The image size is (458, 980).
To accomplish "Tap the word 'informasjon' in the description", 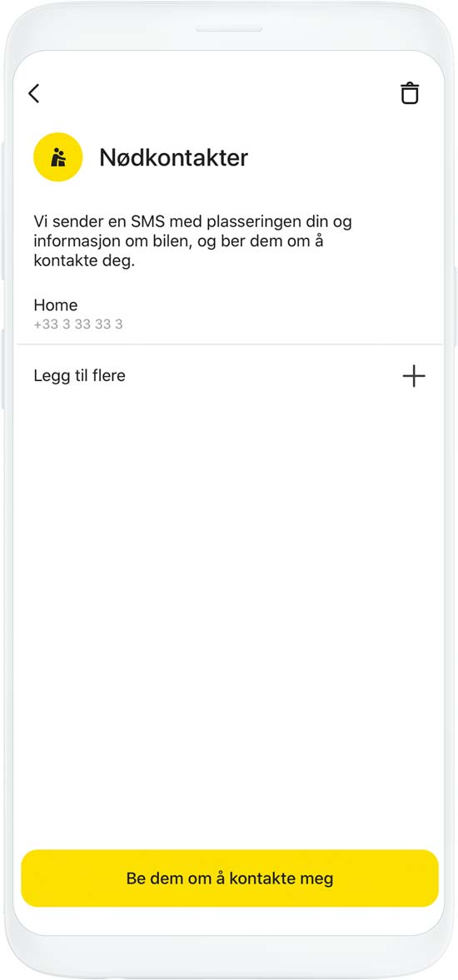I will (72, 242).
